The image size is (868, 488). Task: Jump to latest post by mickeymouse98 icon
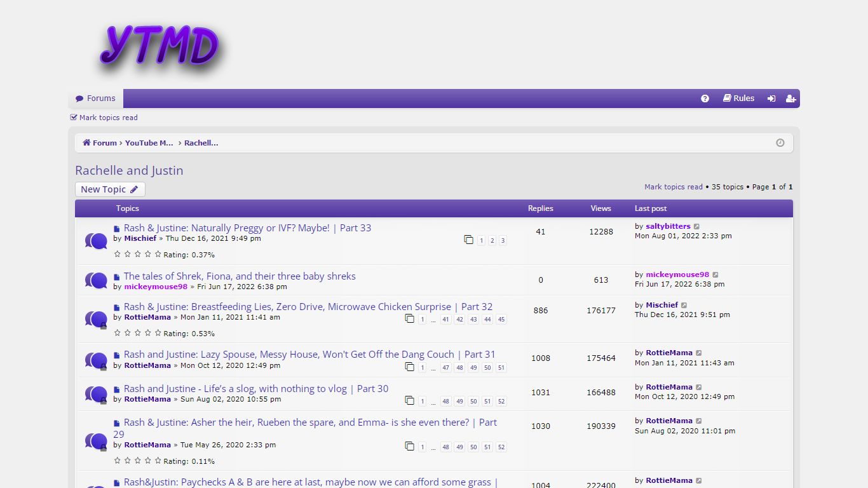pyautogui.click(x=715, y=275)
